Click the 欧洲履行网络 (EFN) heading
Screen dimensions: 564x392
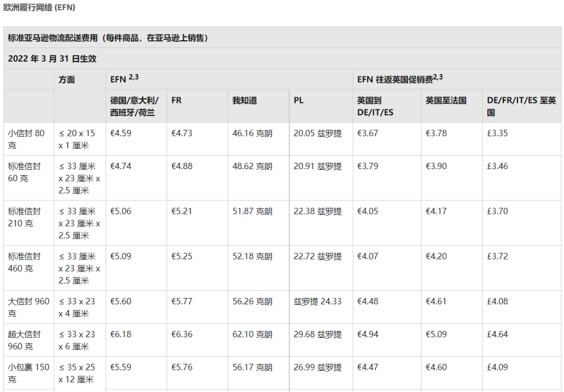pyautogui.click(x=39, y=8)
